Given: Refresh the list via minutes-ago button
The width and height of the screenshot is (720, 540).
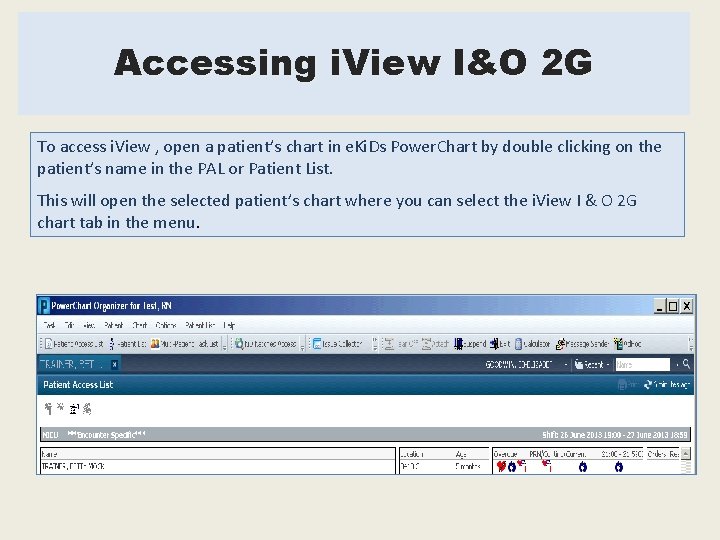Looking at the screenshot, I should click(x=667, y=384).
